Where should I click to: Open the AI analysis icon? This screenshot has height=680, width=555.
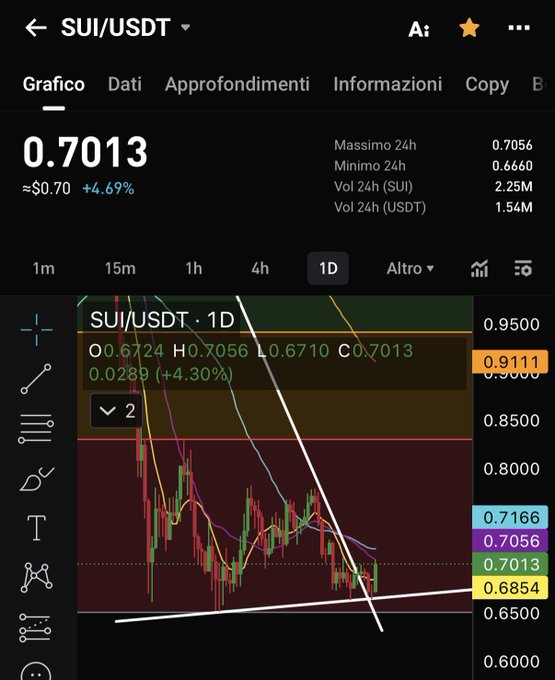[x=419, y=29]
